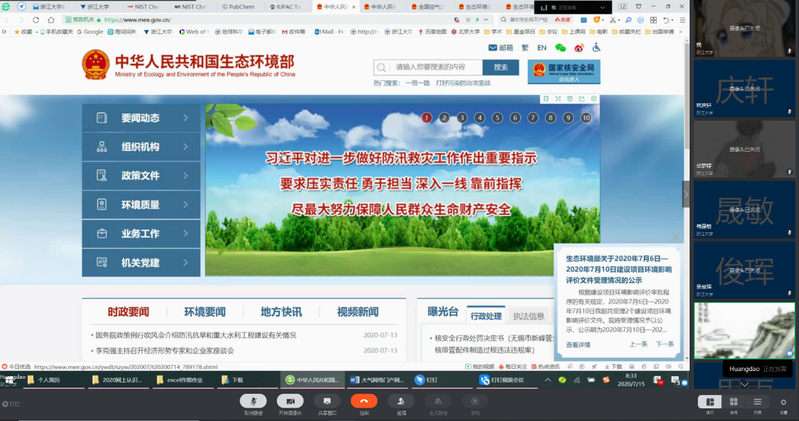Select the grid view layout icon

click(x=734, y=402)
